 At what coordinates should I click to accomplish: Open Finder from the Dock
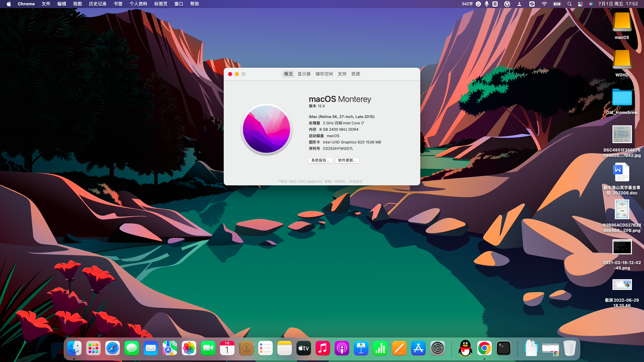(74, 348)
